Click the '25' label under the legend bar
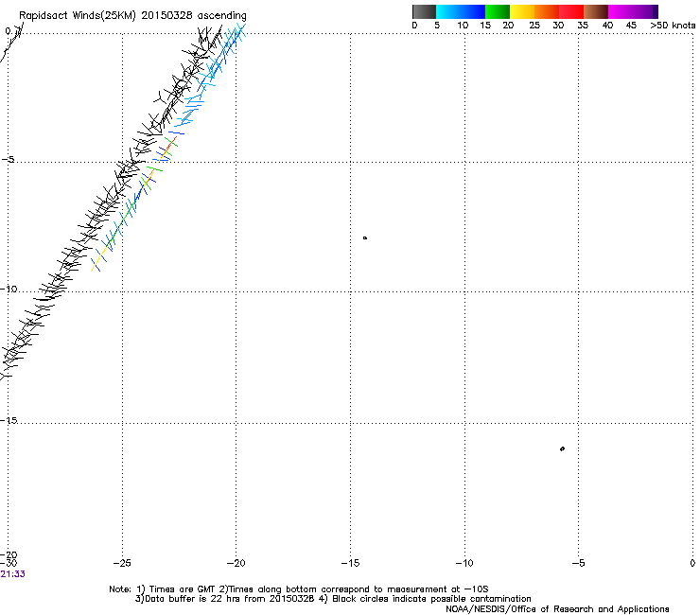Image resolution: width=700 pixels, height=615 pixels. (534, 26)
